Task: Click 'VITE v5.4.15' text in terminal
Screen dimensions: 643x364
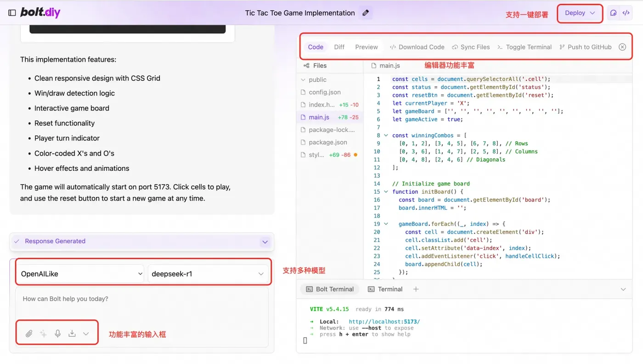Action: (x=329, y=309)
